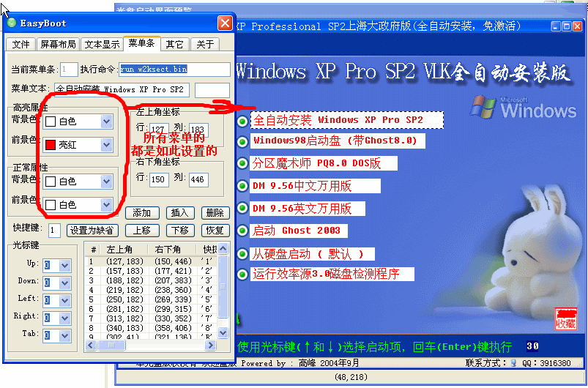Click top-left 列 field with 183
Screen dimensions: 588x388
pyautogui.click(x=198, y=130)
